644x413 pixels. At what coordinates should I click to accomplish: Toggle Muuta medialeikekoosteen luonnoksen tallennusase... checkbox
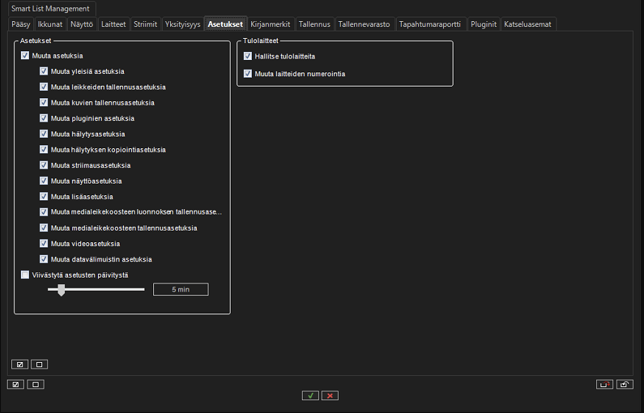[44, 212]
